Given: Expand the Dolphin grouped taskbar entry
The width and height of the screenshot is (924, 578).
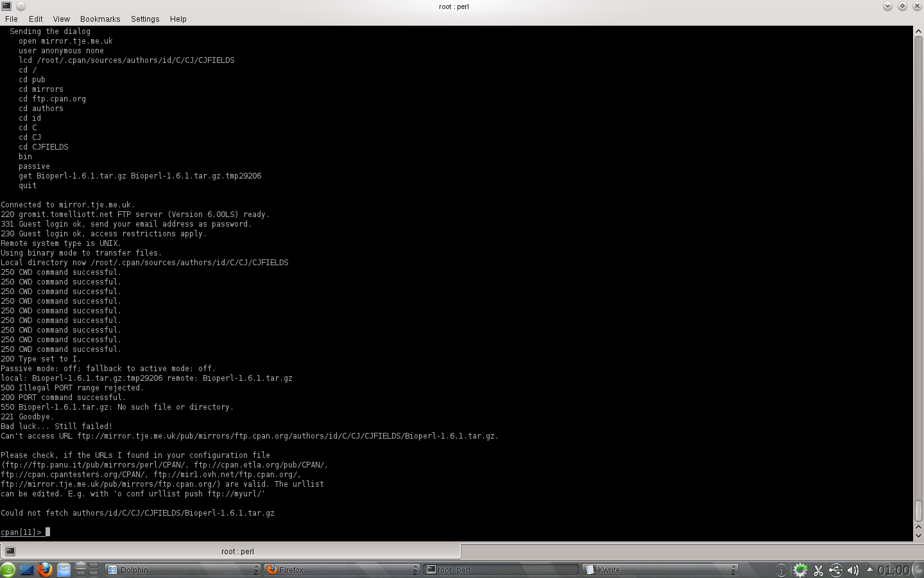Looking at the screenshot, I should [255, 570].
